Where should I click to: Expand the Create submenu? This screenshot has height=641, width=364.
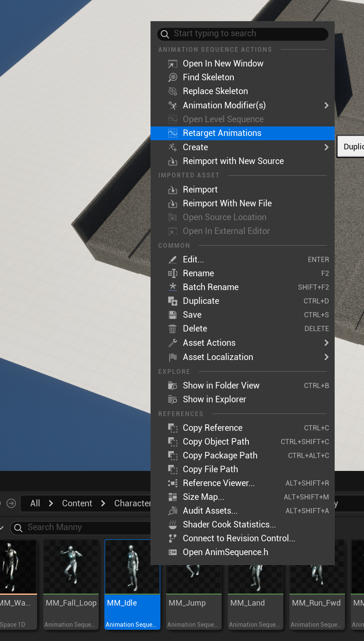(x=326, y=147)
